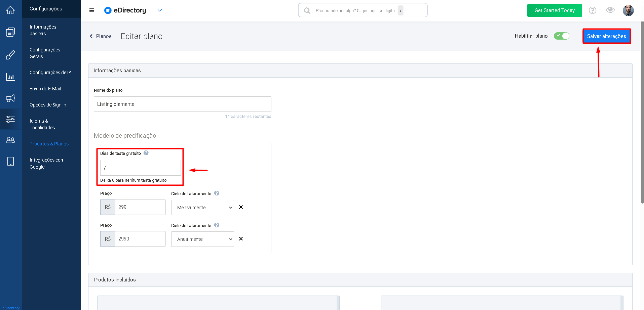Open the Mensalmente billing cycle dropdown

click(x=202, y=208)
